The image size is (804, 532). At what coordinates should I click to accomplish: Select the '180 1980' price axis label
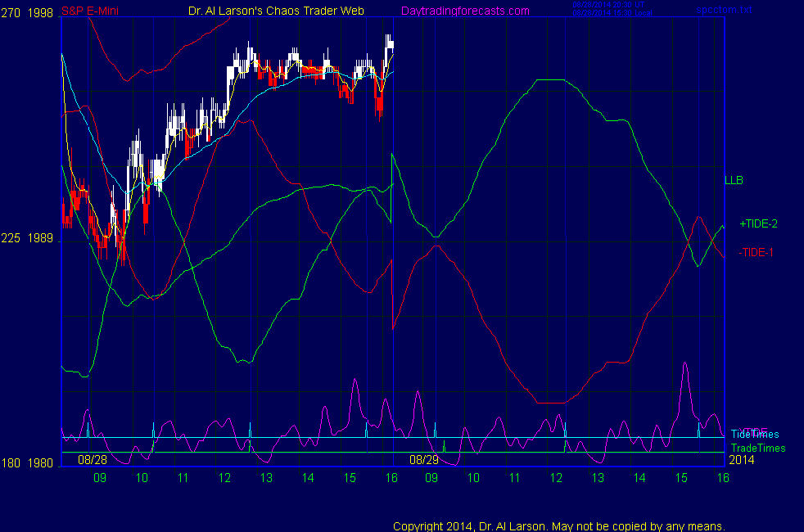(x=27, y=462)
